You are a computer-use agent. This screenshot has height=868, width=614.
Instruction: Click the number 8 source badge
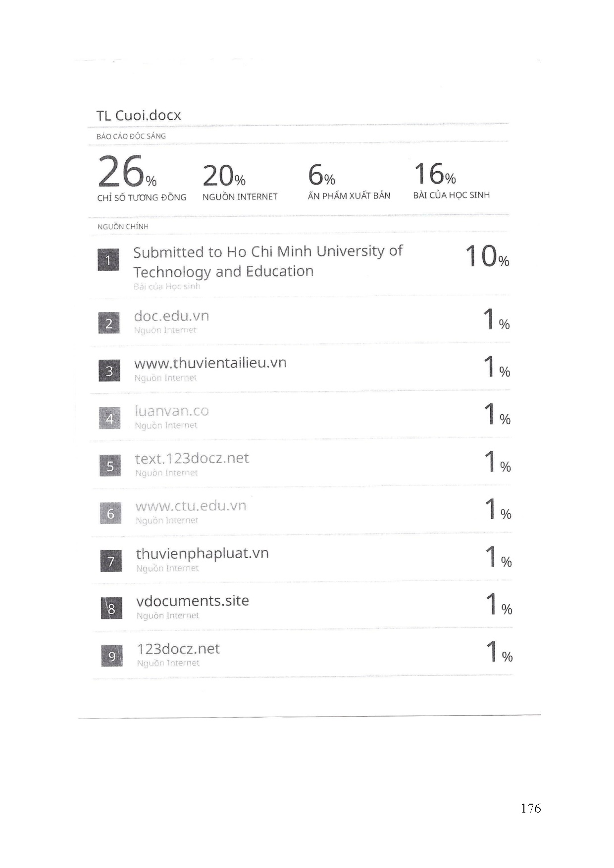111,609
